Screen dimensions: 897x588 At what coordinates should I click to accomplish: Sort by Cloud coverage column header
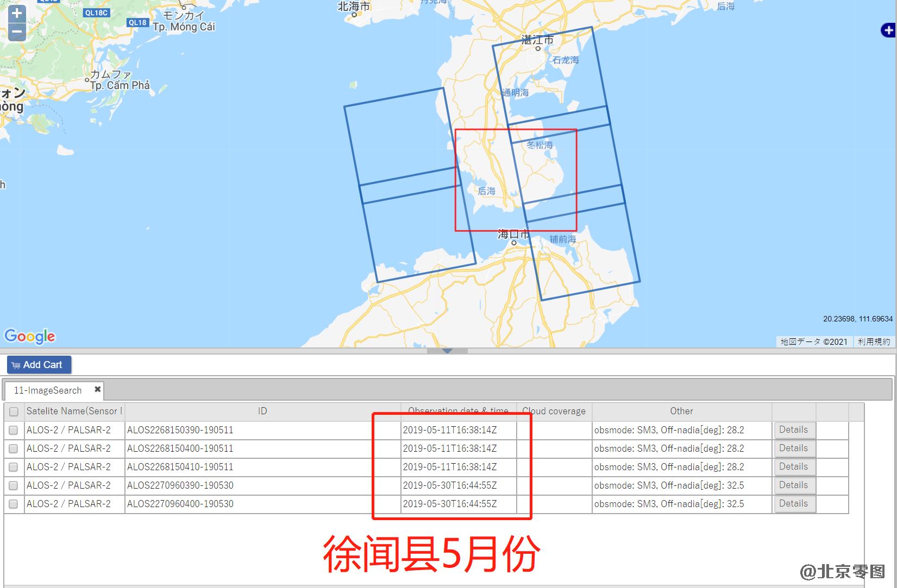click(x=554, y=411)
